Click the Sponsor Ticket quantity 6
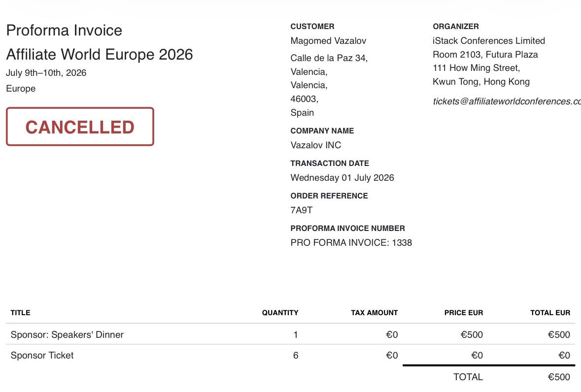581x392 pixels. (296, 356)
